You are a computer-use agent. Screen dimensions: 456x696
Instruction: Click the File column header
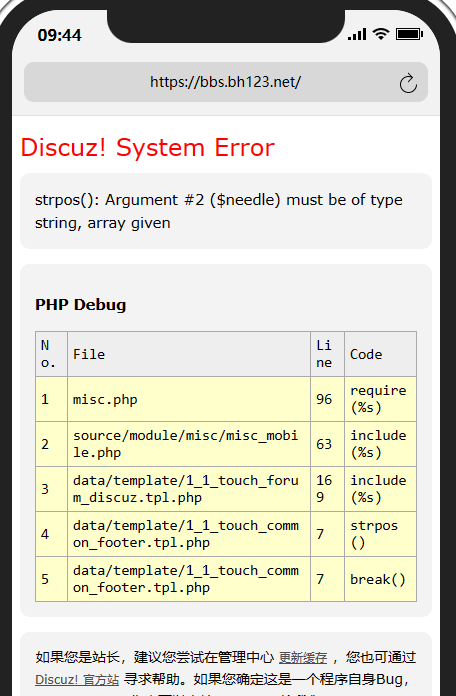189,354
